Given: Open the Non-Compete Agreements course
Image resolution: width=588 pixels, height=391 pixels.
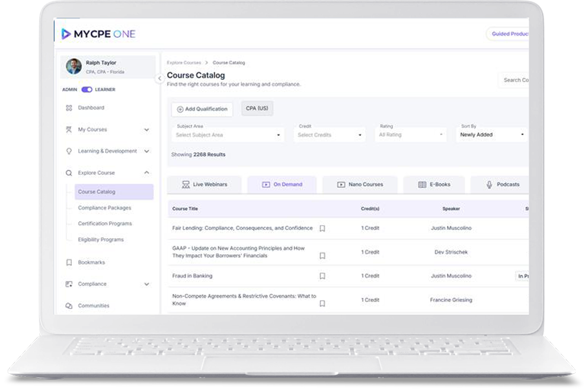Looking at the screenshot, I should point(244,300).
